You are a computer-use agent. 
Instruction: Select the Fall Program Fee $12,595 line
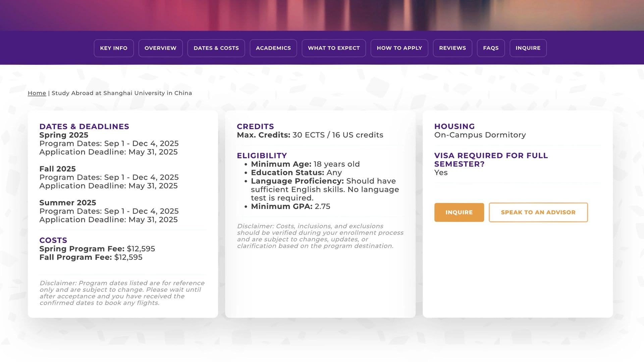(x=91, y=257)
